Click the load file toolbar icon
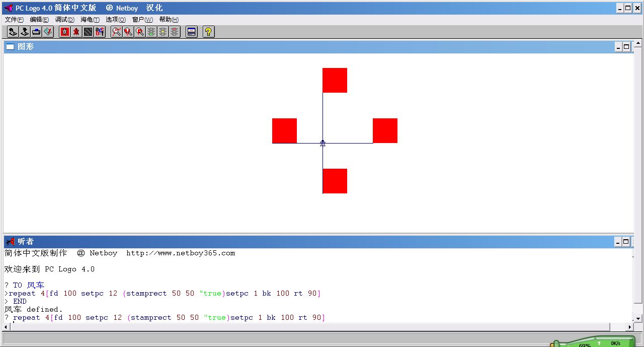The height and width of the screenshot is (347, 644). 13,32
